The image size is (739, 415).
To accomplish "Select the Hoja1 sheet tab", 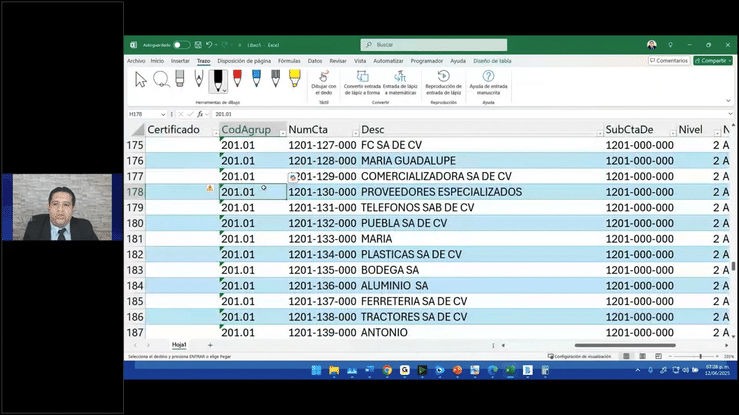I will pyautogui.click(x=179, y=345).
